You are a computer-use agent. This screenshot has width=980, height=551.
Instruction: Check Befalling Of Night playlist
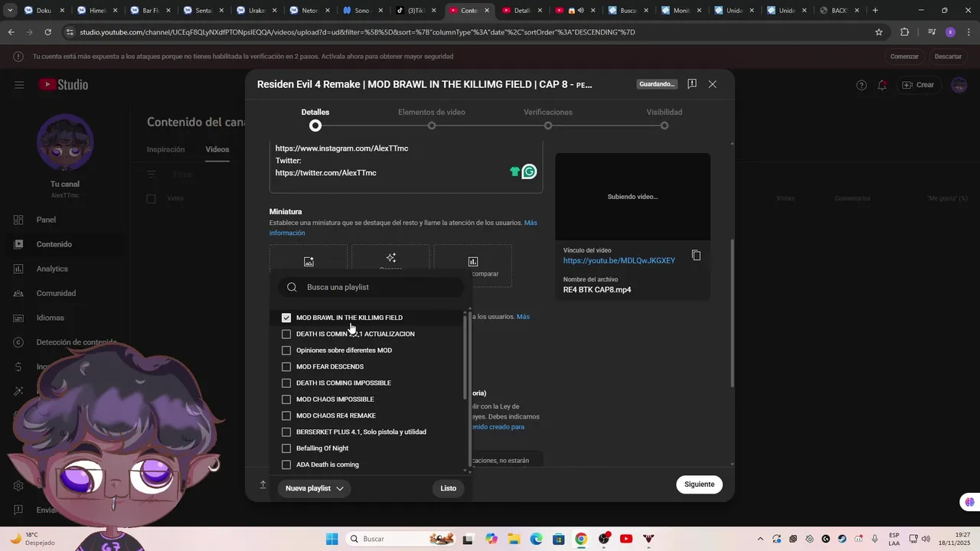(286, 448)
